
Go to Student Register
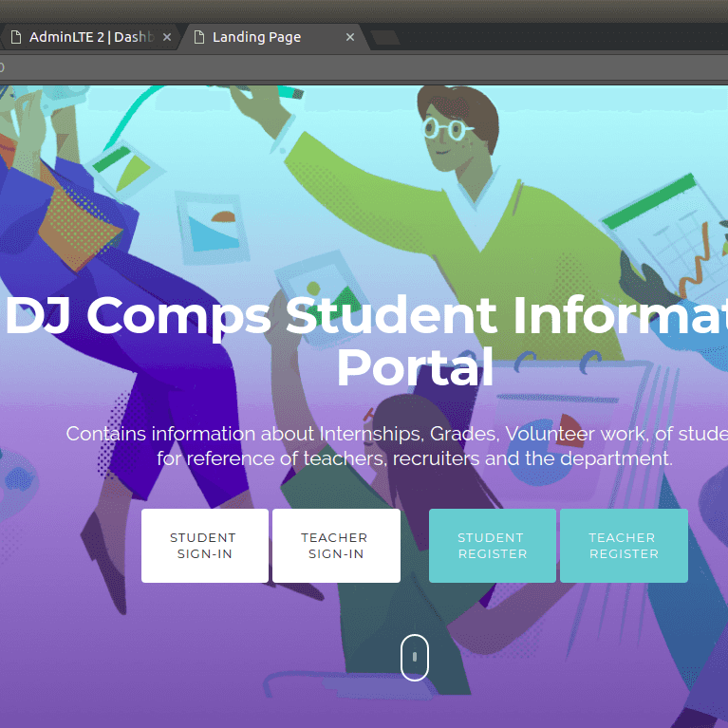coord(493,546)
